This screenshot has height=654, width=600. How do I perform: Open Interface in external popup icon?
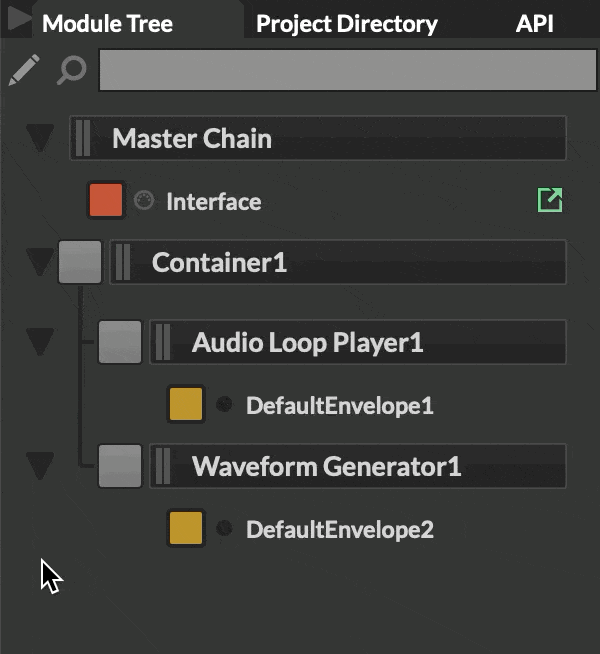coord(550,200)
